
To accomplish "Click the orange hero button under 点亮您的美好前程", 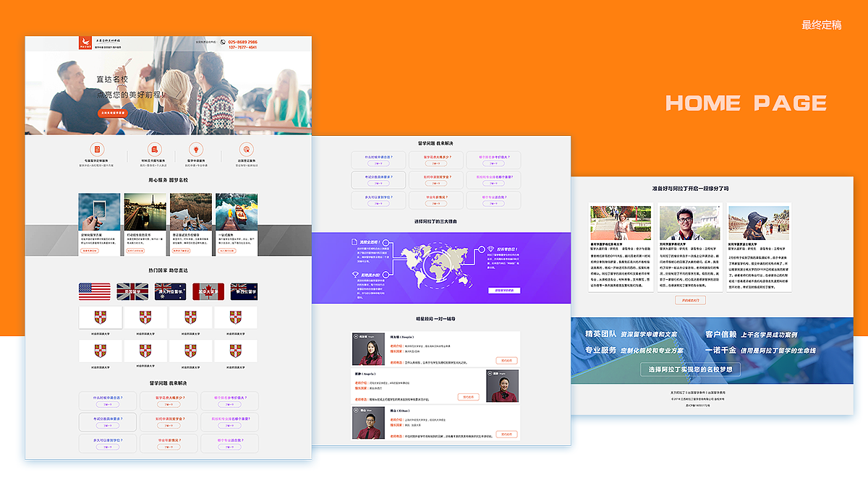I will [113, 113].
